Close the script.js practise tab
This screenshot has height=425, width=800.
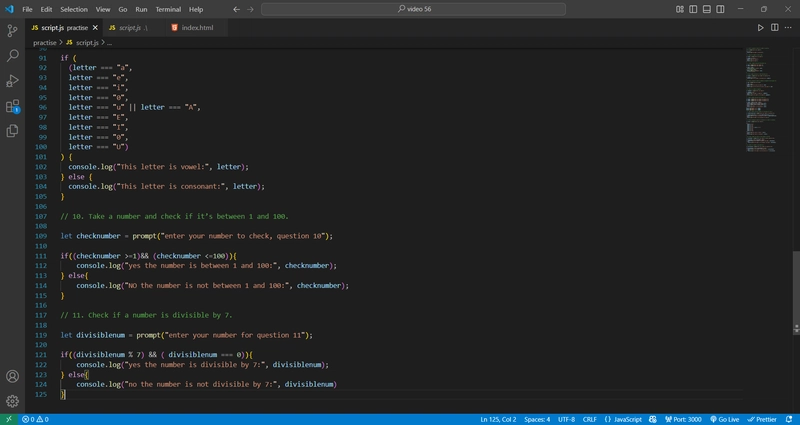coord(95,28)
